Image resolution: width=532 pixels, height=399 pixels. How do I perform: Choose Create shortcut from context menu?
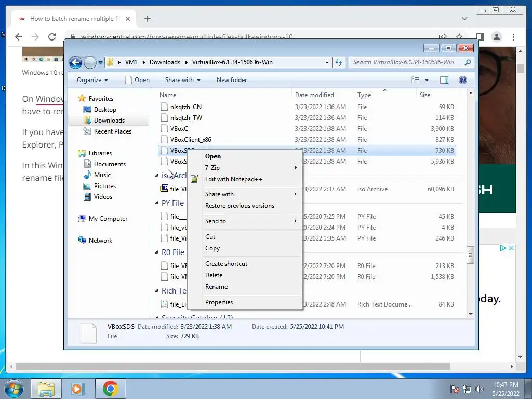pos(245,264)
